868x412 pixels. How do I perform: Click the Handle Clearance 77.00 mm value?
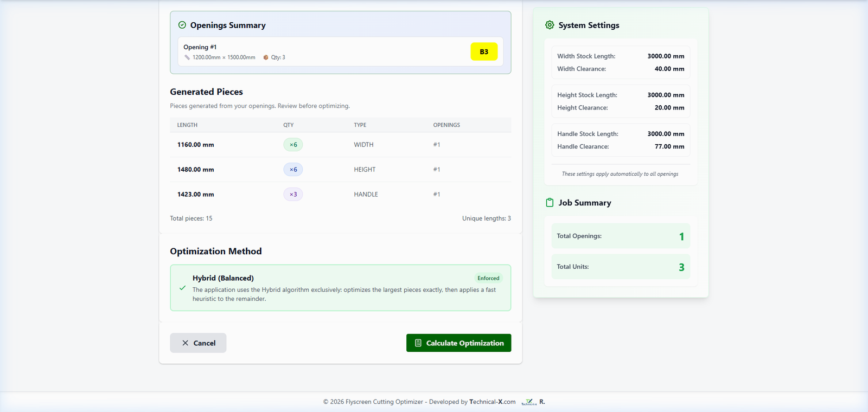coord(669,147)
